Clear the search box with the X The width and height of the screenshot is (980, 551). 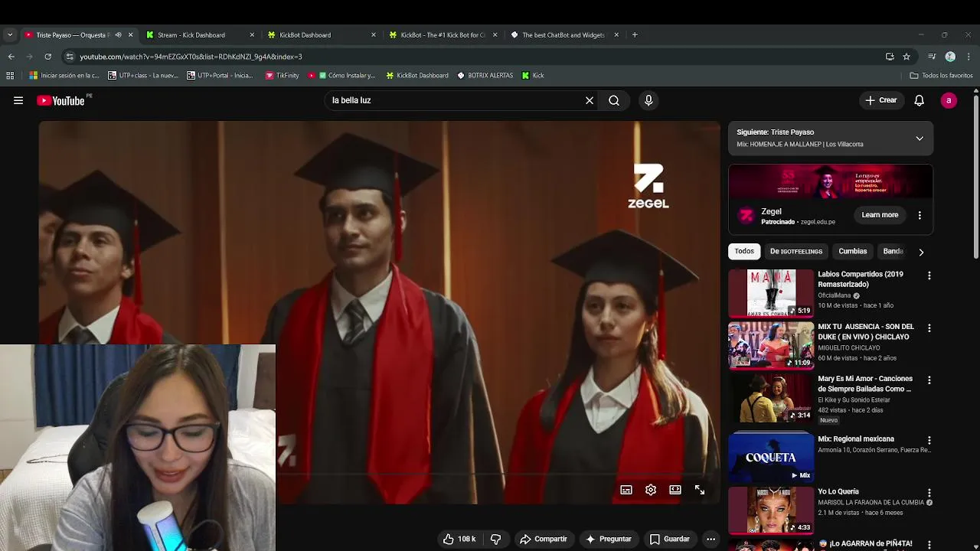click(590, 100)
